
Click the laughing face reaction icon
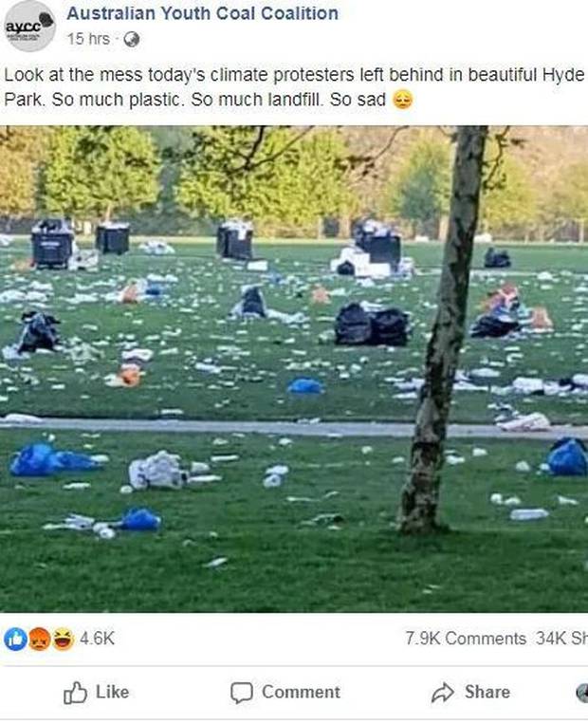63,640
